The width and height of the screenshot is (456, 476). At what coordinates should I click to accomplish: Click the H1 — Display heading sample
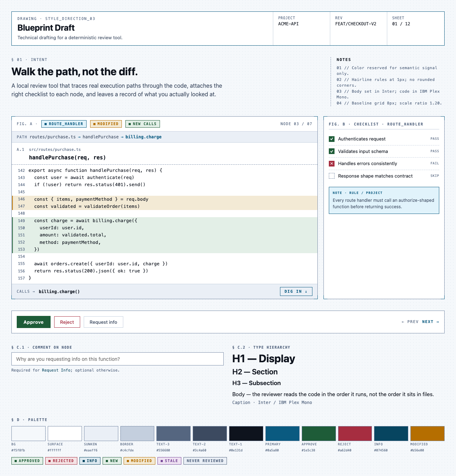click(x=264, y=359)
